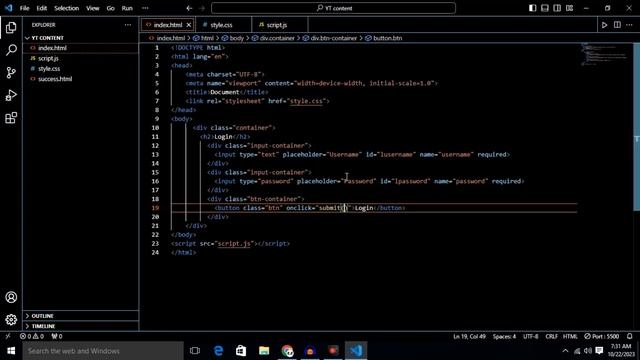Open the Go menu

(x=111, y=8)
